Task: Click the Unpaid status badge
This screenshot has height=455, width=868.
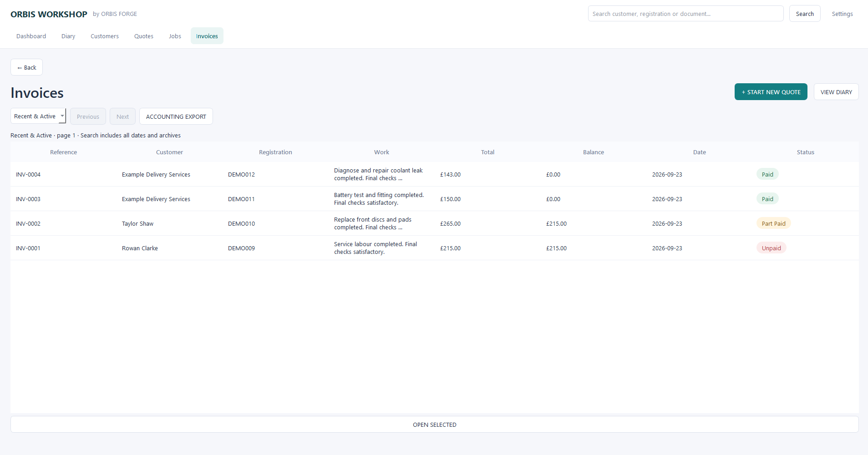Action: [x=771, y=248]
